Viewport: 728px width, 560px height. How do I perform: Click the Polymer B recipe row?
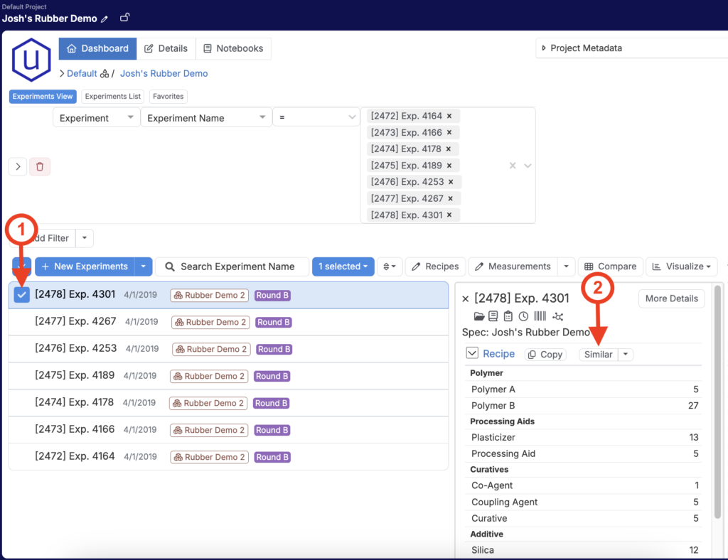pyautogui.click(x=584, y=406)
